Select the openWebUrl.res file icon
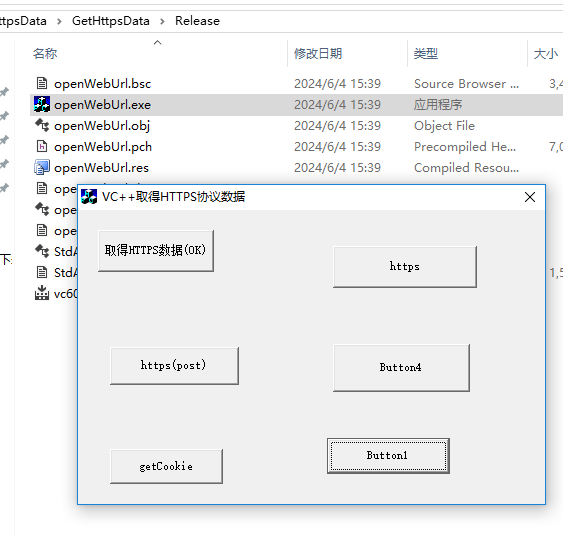563x536 pixels. tap(42, 167)
